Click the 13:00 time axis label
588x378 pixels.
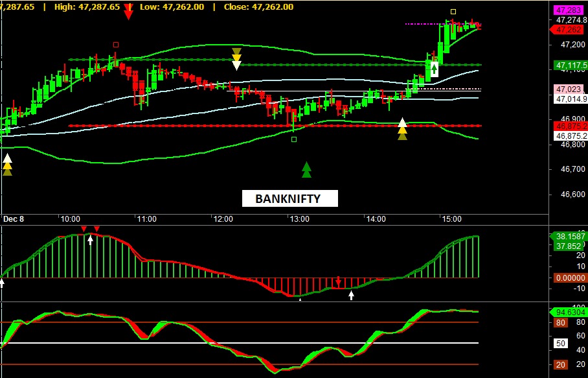click(x=299, y=219)
